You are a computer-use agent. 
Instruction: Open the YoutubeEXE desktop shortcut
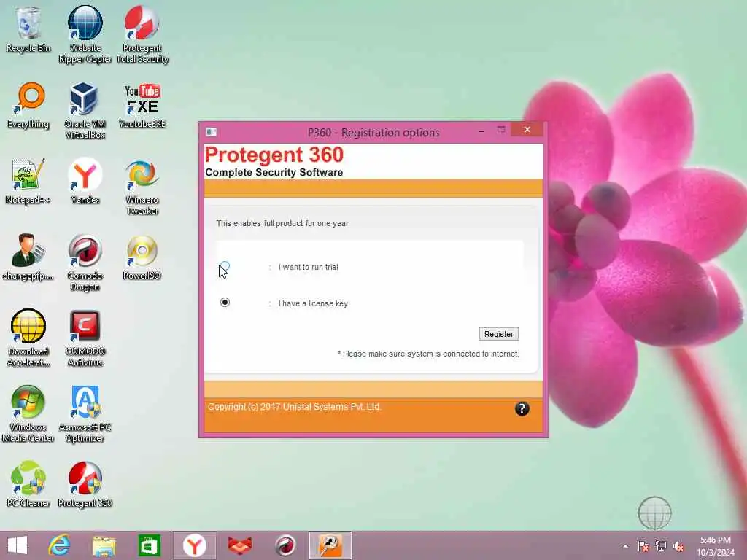(142, 106)
